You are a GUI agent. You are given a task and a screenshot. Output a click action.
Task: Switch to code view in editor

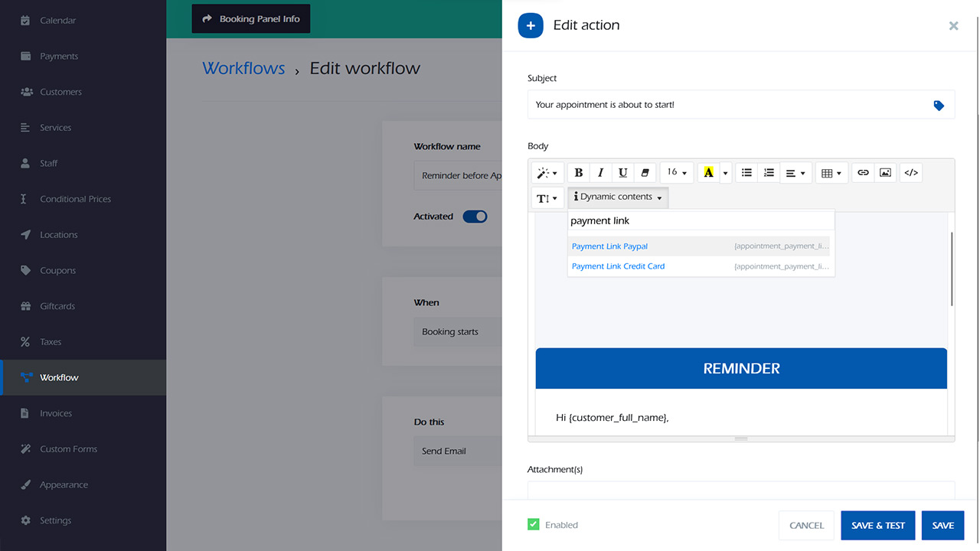coord(911,173)
